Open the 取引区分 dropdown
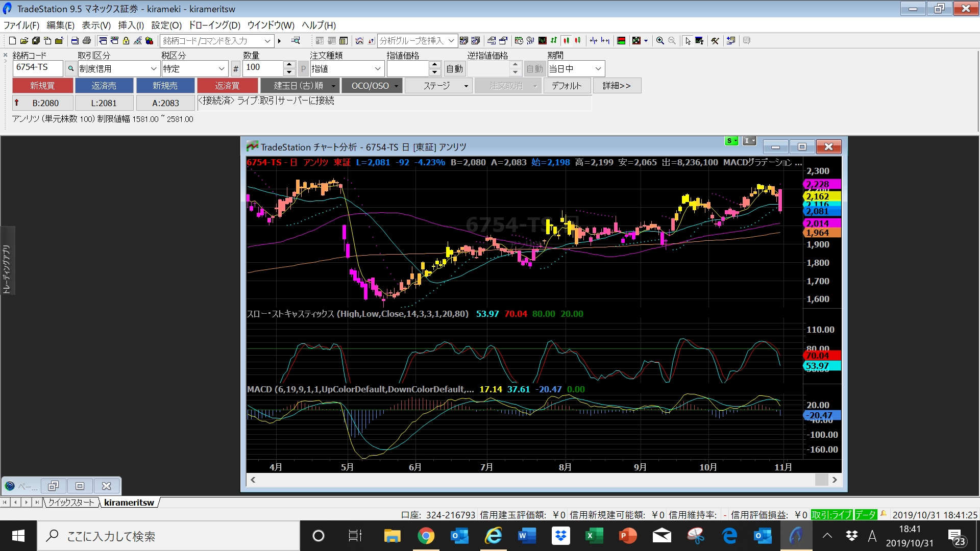Image resolution: width=980 pixels, height=551 pixels. tap(153, 68)
